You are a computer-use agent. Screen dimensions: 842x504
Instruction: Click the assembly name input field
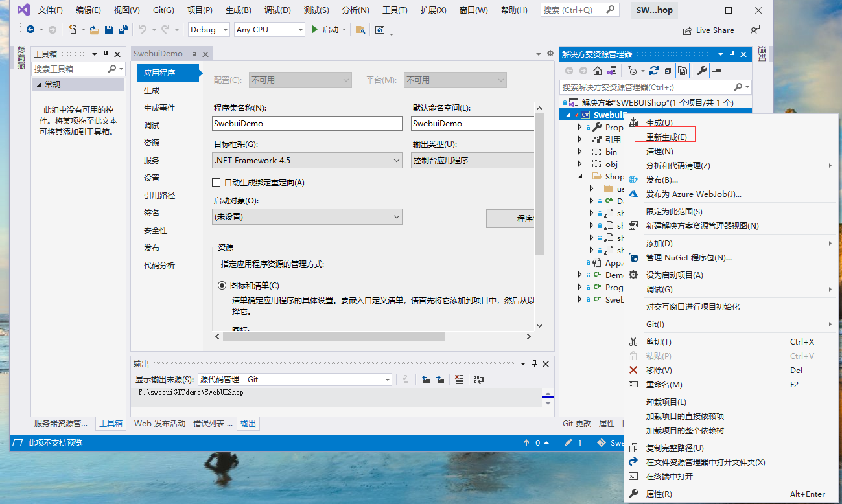click(x=307, y=123)
